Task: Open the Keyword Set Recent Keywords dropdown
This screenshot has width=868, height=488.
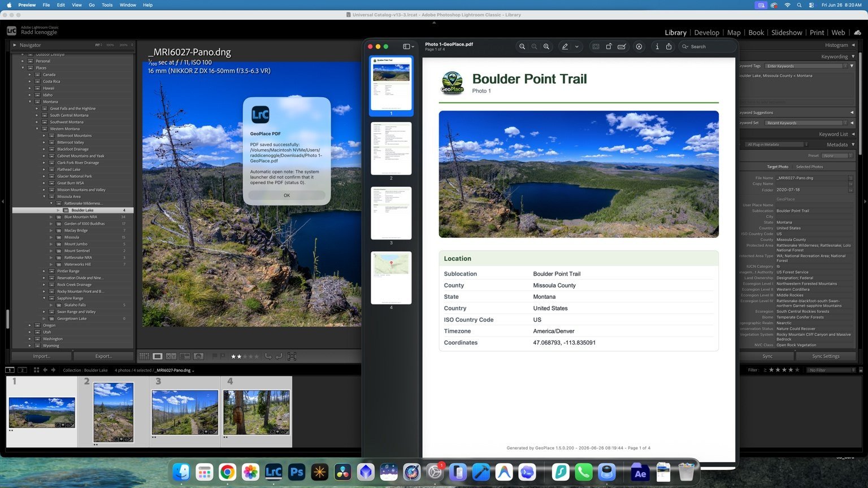Action: click(806, 123)
